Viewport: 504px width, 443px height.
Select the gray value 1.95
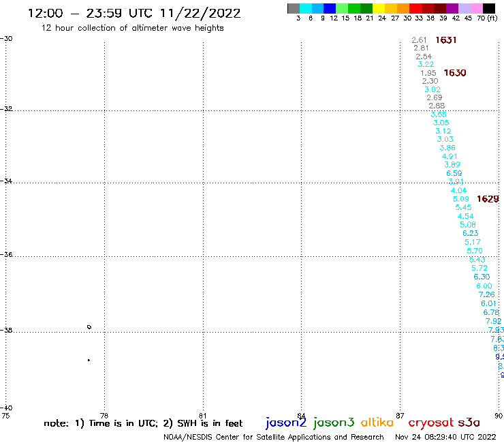[x=428, y=73]
